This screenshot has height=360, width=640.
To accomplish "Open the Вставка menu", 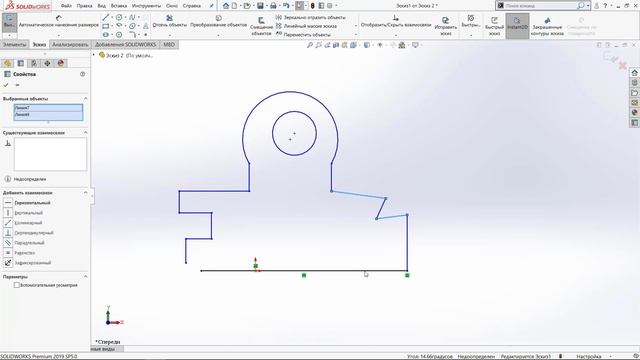I will 119,6.
